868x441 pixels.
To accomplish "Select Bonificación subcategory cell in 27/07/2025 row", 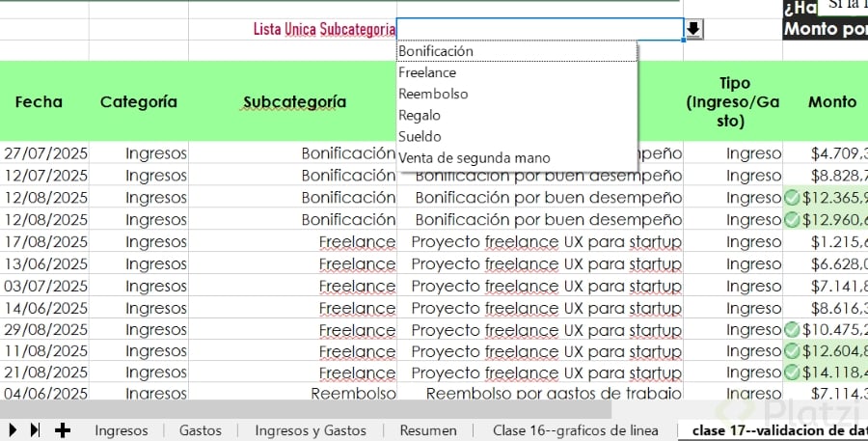I will coord(293,152).
